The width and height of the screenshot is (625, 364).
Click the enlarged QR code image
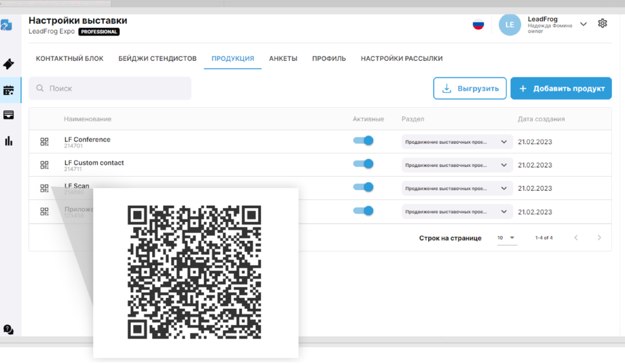tap(194, 272)
